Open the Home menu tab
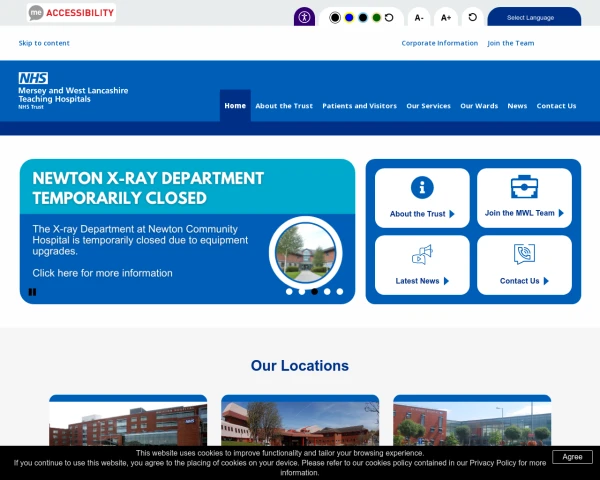Viewport: 600px width, 480px height. (235, 106)
